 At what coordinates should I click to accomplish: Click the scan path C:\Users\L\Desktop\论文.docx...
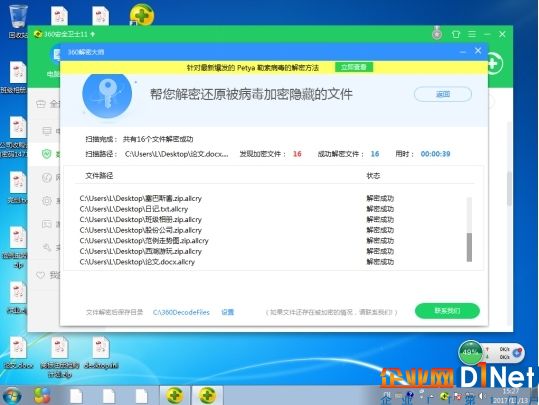coord(176,154)
